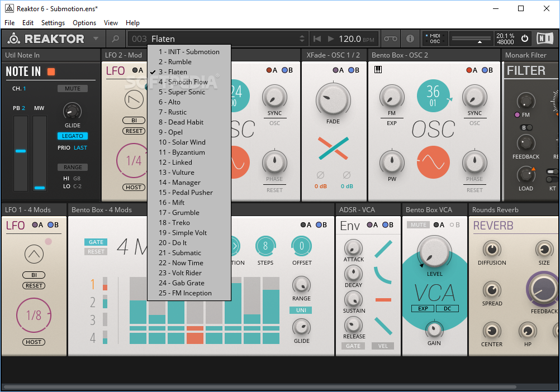Screen dimensions: 560x392
Task: Select snapshot 10 - Solar Wind
Action: (189, 142)
